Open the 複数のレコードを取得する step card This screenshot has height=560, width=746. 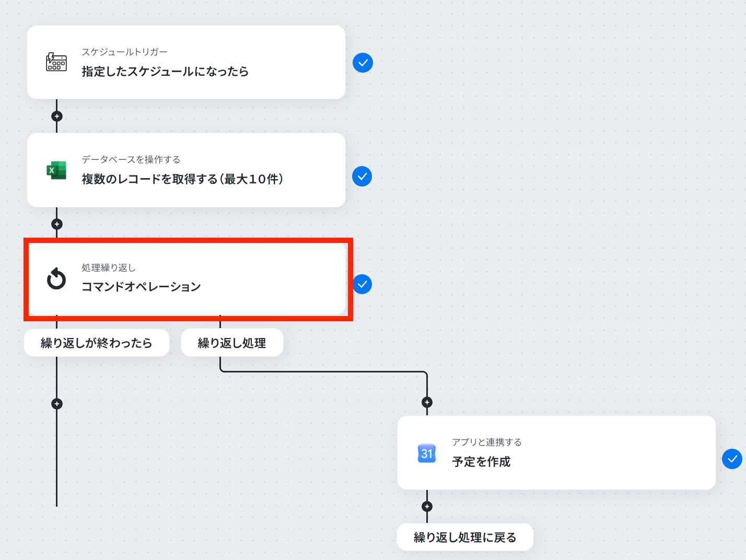click(186, 170)
